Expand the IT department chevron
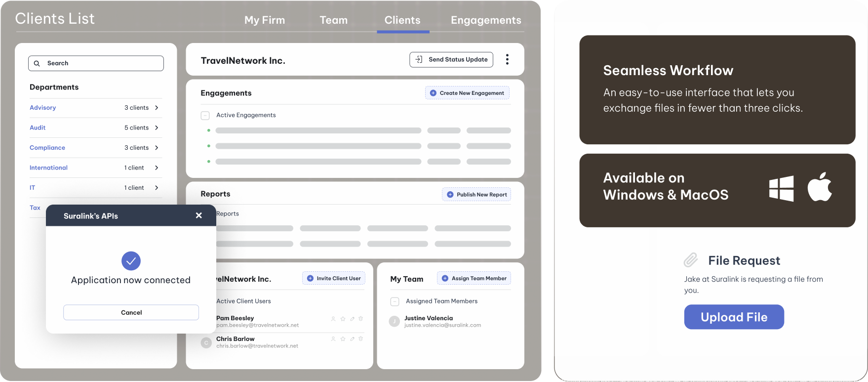868x382 pixels. 157,188
